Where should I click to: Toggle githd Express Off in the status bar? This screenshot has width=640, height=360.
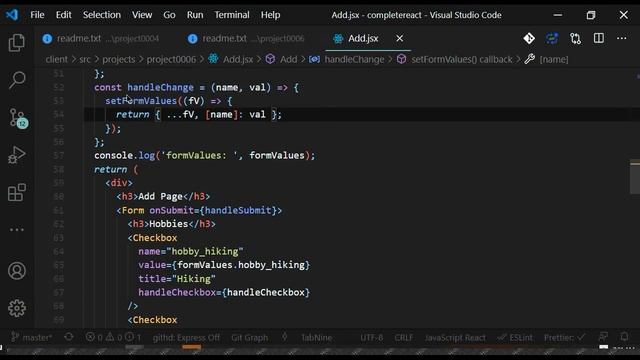(x=186, y=338)
